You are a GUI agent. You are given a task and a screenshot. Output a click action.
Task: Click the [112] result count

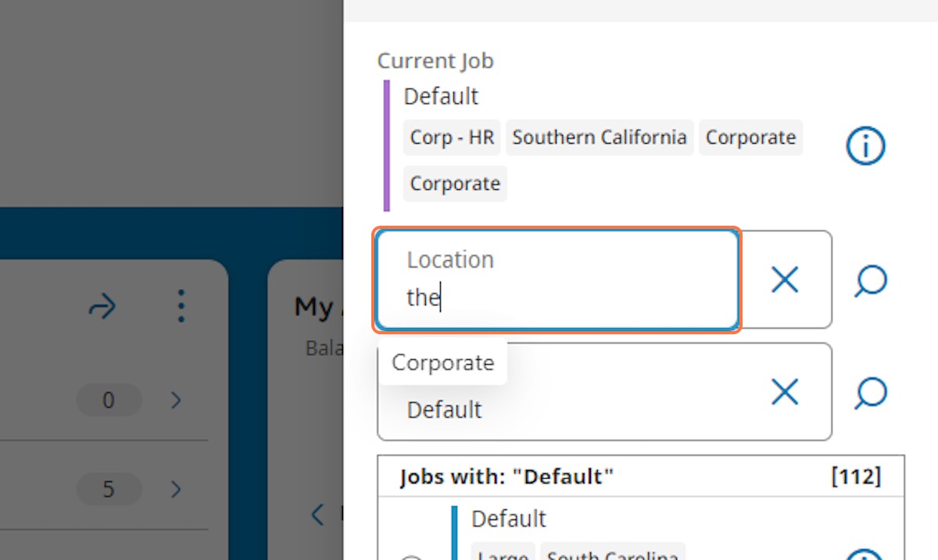[856, 476]
